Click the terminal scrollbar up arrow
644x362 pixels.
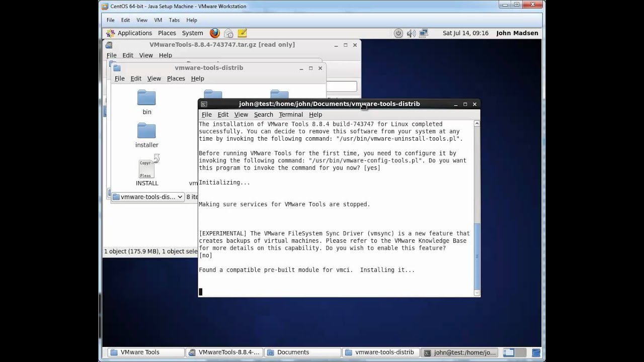click(477, 124)
